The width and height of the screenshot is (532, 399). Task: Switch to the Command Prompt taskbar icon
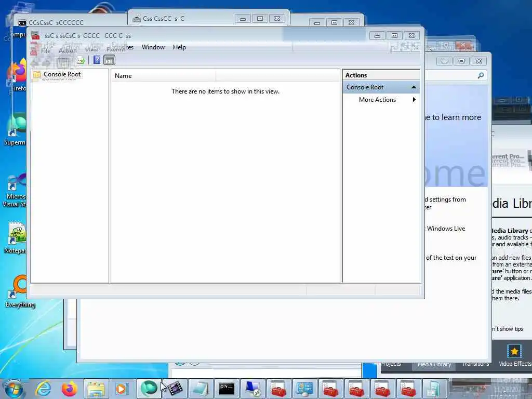[227, 389]
